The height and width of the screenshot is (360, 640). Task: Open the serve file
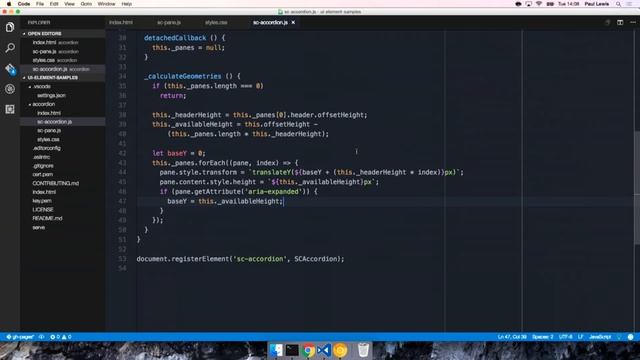pyautogui.click(x=63, y=227)
